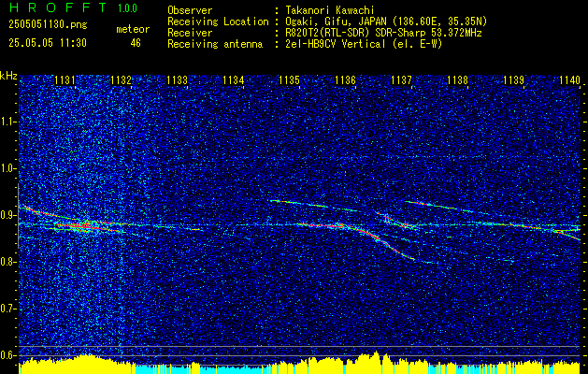Click date stamp 25.05.05 11:30
The image size is (588, 374).
tap(48, 43)
